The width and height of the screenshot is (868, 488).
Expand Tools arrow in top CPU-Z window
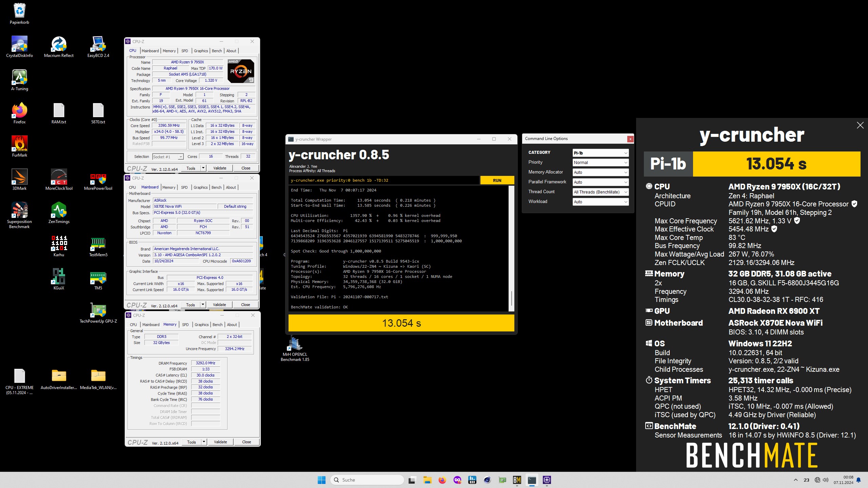203,168
